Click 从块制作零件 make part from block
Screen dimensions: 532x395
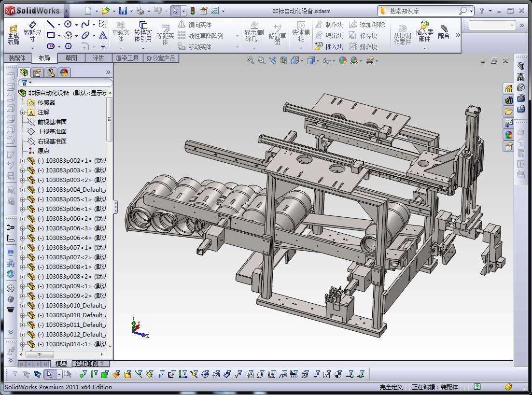pos(403,35)
